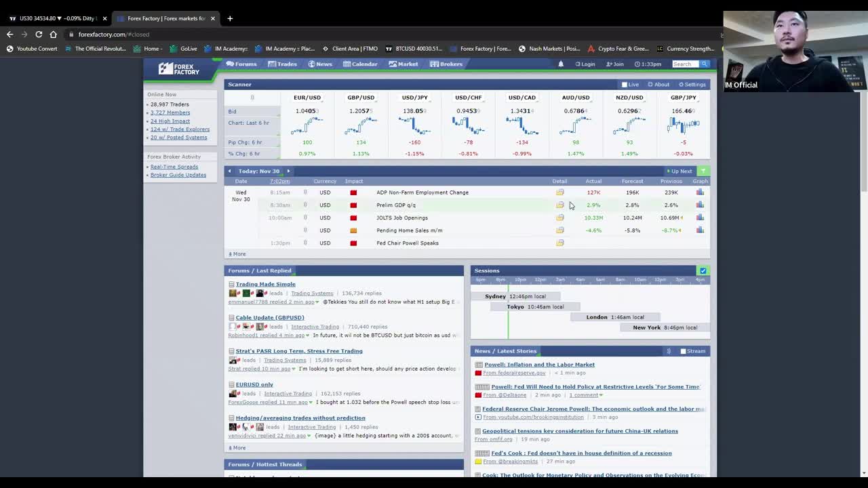Click the Search input field

(x=685, y=64)
